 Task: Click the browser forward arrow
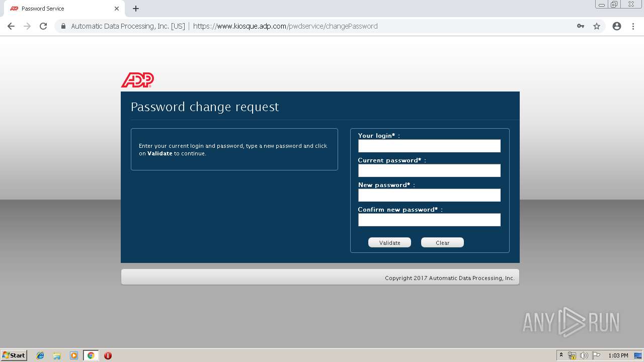pos(27,26)
